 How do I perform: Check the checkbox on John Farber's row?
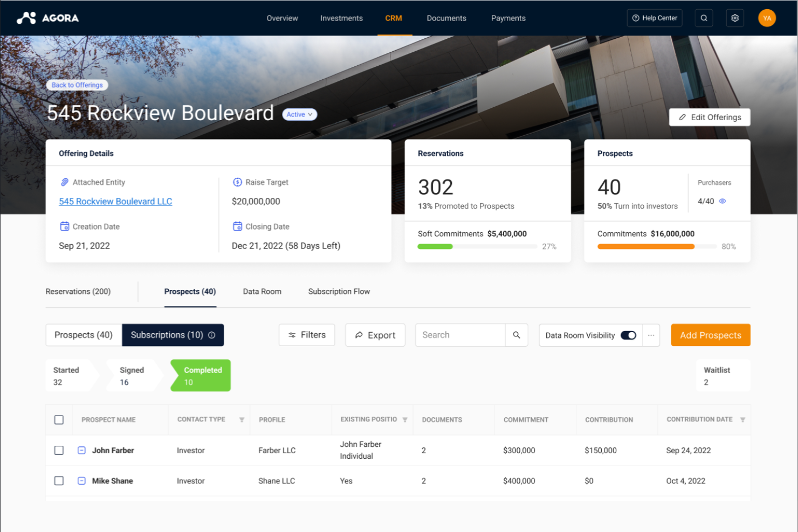[59, 450]
